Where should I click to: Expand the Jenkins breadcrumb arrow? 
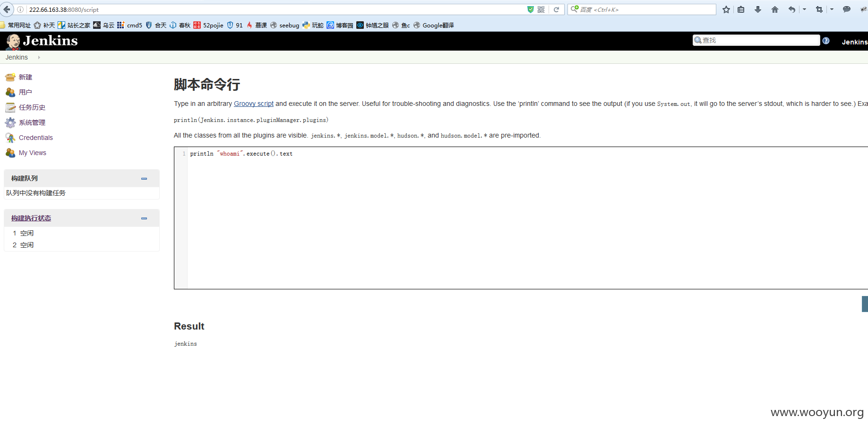(39, 57)
